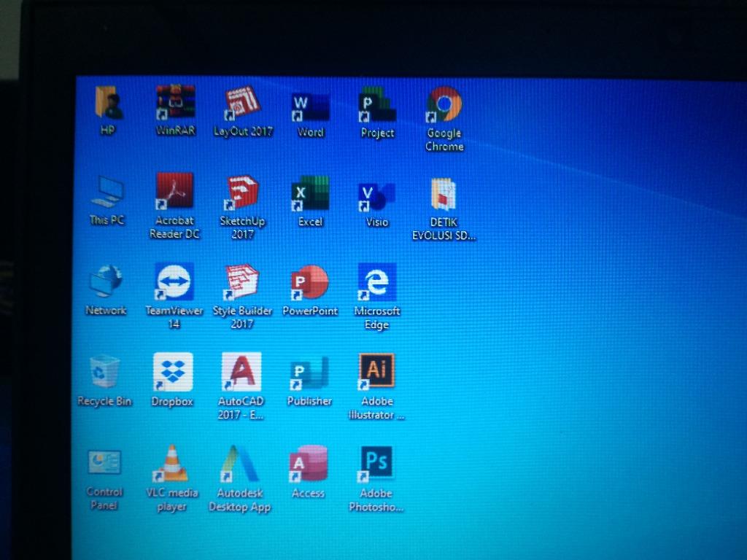
Task: Click the PowerPoint shortcut icon
Action: point(310,283)
